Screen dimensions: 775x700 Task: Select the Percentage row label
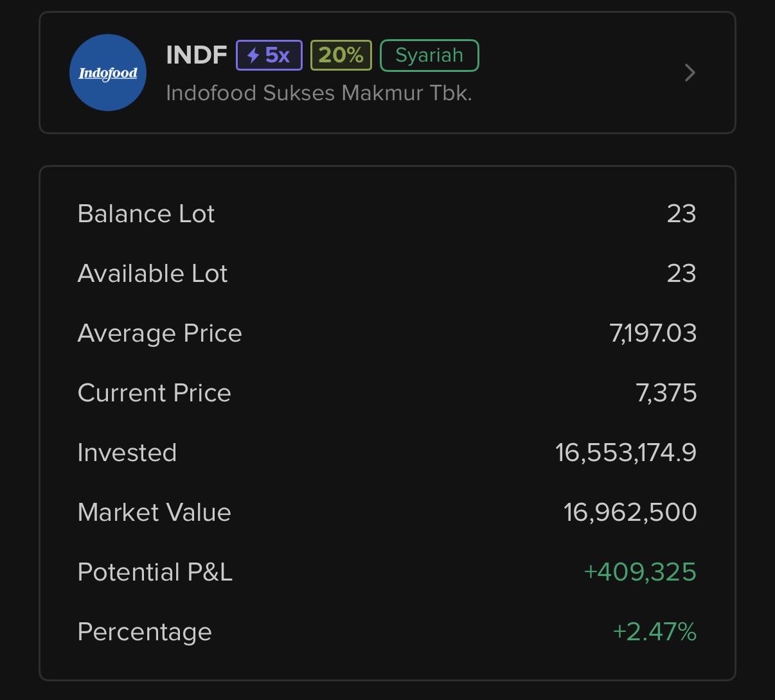click(145, 632)
